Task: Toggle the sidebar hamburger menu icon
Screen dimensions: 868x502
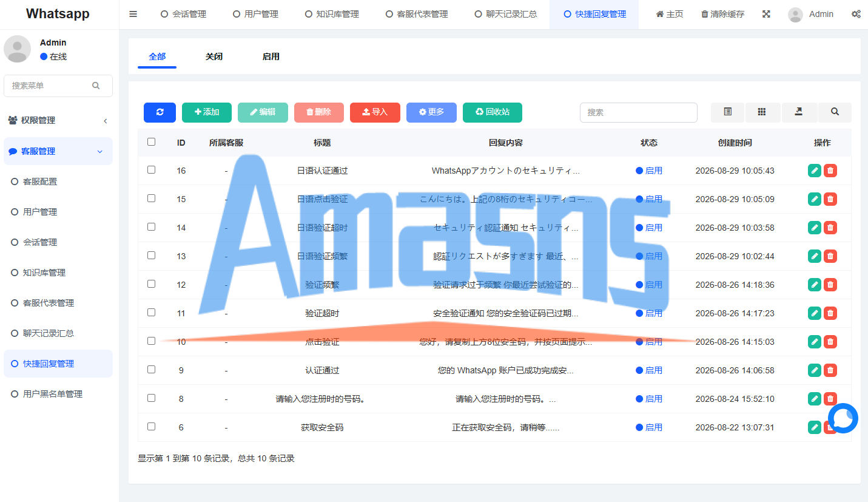Action: tap(133, 14)
